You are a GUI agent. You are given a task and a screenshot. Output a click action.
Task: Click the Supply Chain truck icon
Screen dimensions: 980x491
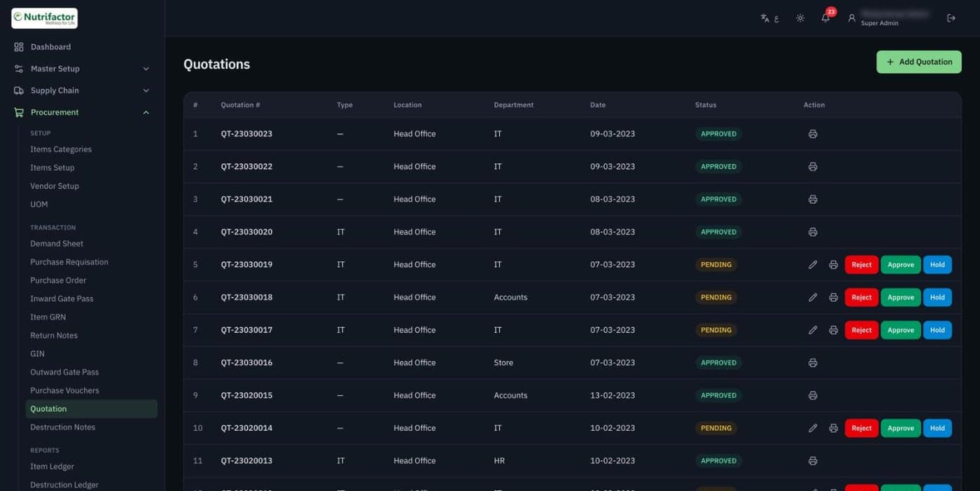(19, 90)
